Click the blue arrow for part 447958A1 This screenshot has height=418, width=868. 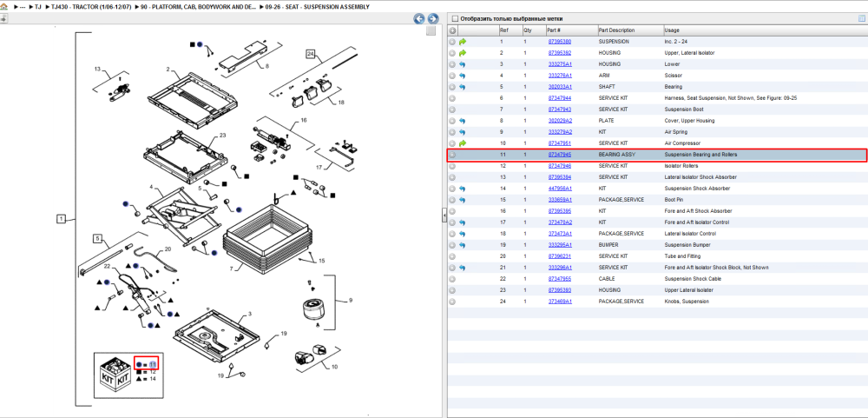[463, 189]
